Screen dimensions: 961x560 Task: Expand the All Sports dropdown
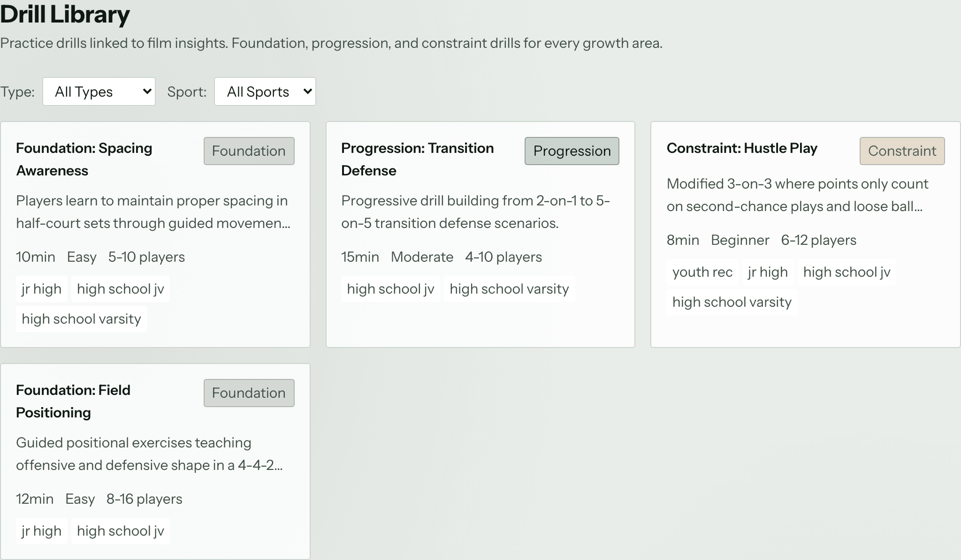(265, 91)
